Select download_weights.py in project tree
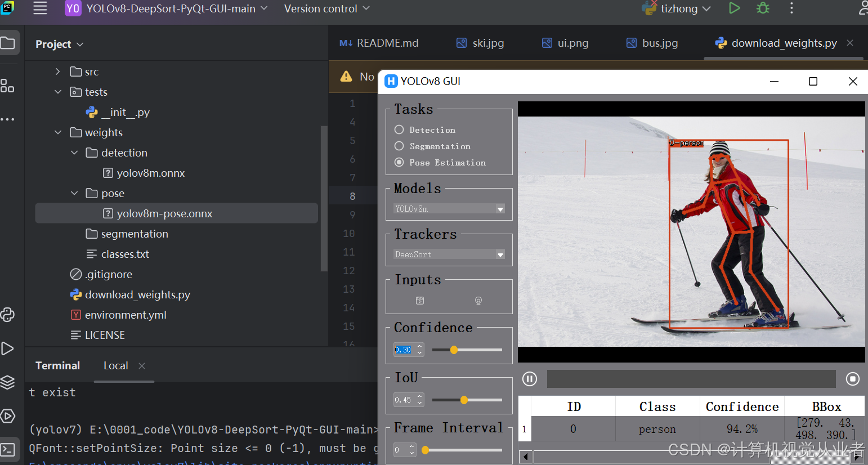Image resolution: width=868 pixels, height=465 pixels. [130, 294]
